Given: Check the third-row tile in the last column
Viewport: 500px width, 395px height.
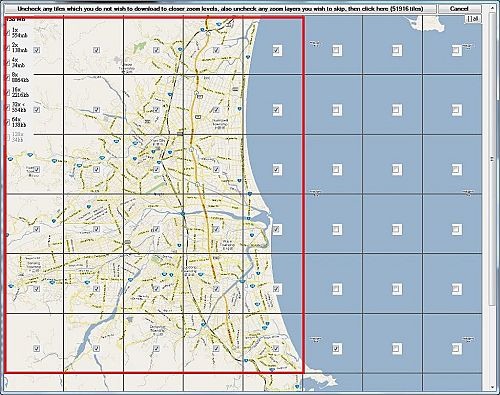Looking at the screenshot, I should tap(456, 169).
